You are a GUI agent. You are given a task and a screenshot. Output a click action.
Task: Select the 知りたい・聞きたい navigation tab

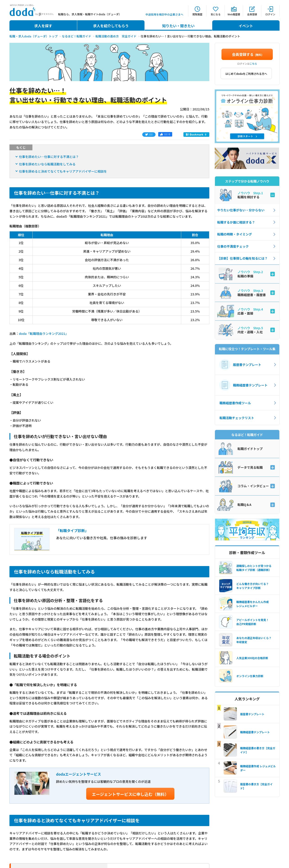coord(178,26)
